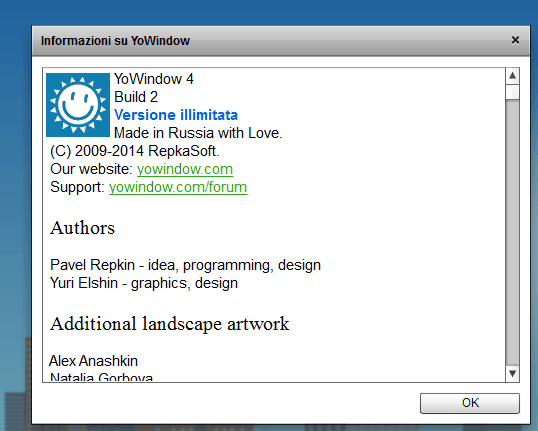Click '(C) 2009-2014 RepkaSoft.' copyright line
This screenshot has height=431, width=538.
click(134, 151)
